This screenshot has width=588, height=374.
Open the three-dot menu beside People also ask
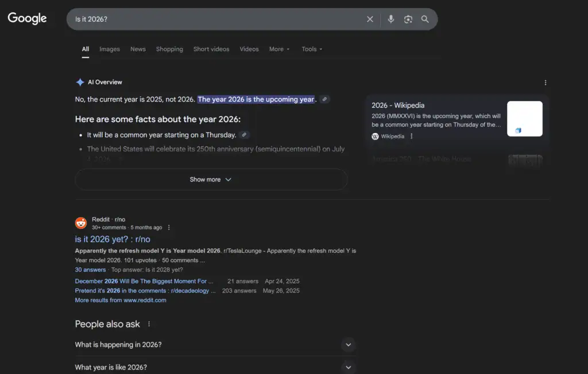pyautogui.click(x=148, y=324)
